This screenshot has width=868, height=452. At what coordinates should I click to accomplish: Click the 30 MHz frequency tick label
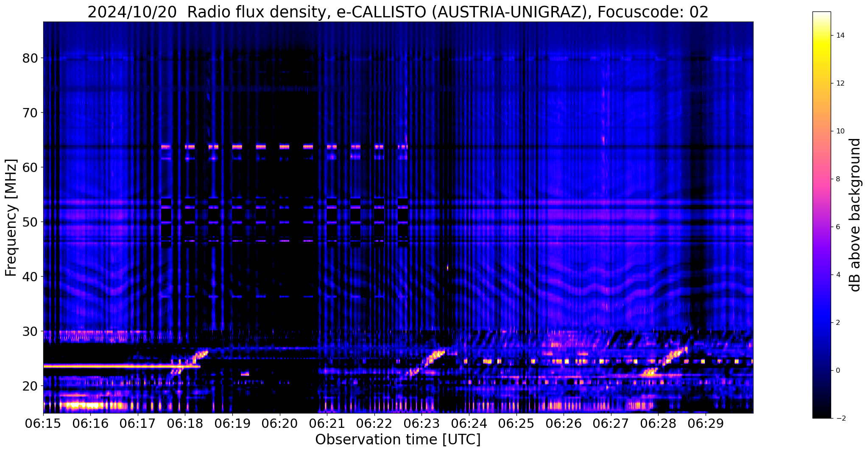[x=30, y=331]
